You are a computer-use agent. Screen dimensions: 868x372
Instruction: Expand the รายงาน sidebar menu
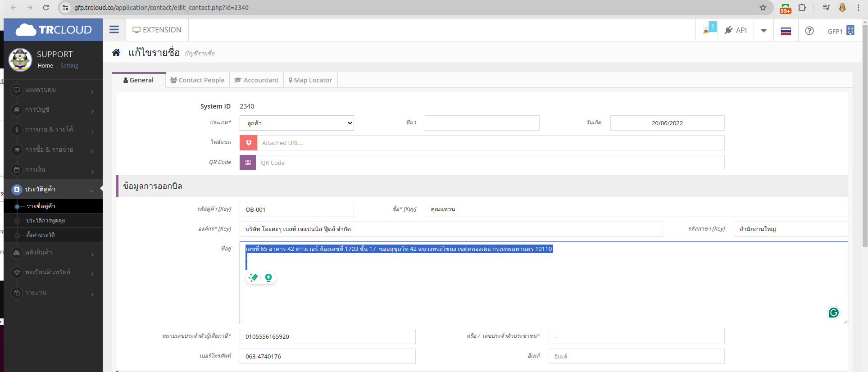[53, 293]
